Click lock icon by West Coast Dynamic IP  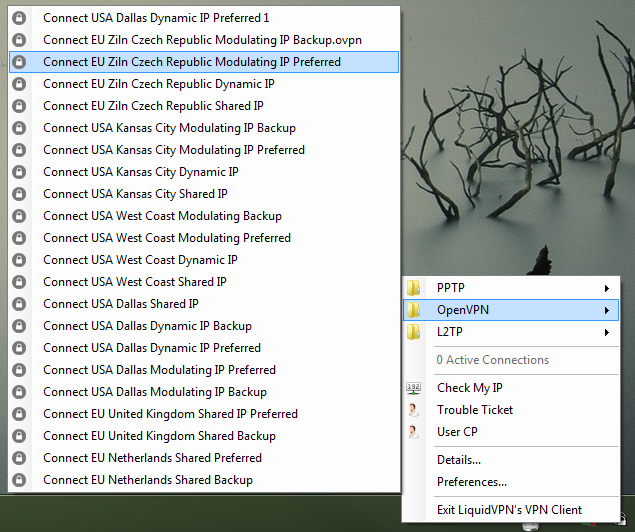19,260
